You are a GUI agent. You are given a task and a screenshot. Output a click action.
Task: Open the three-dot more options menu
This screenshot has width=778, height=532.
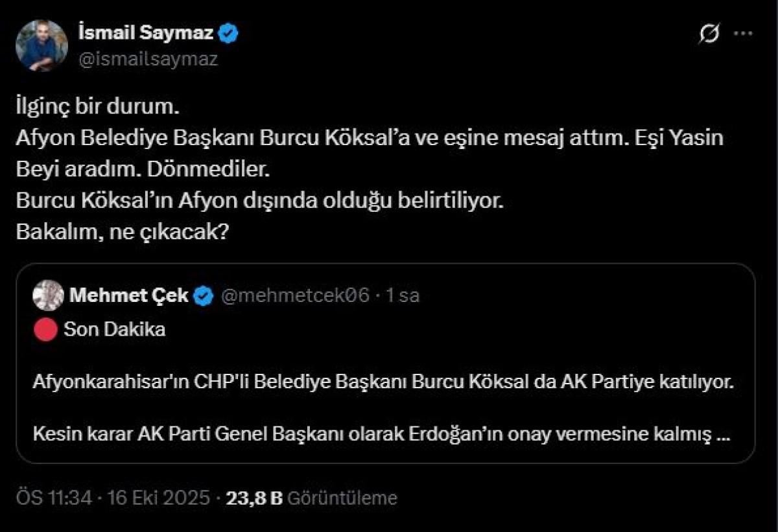pos(743,34)
